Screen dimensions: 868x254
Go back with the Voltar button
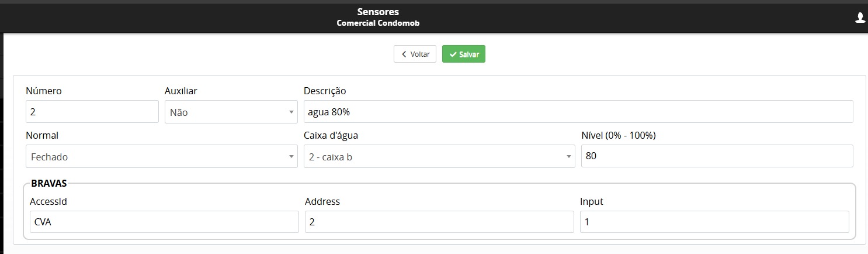pos(415,54)
